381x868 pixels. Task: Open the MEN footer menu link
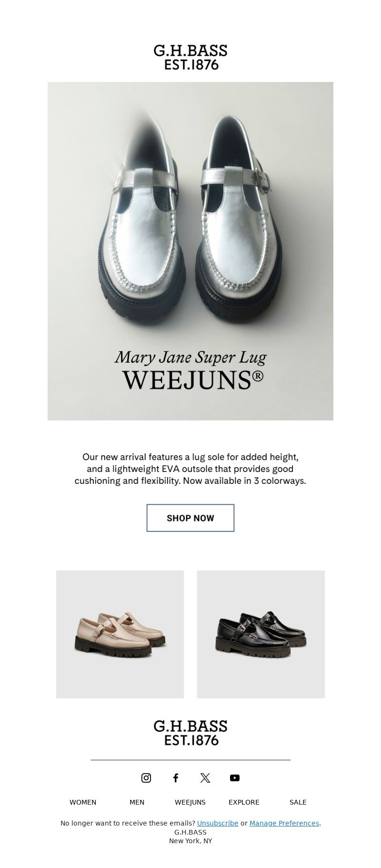tap(137, 802)
